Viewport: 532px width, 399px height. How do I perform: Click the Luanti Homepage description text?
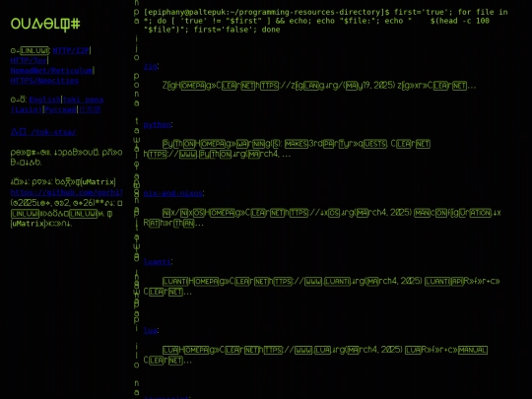pyautogui.click(x=321, y=287)
